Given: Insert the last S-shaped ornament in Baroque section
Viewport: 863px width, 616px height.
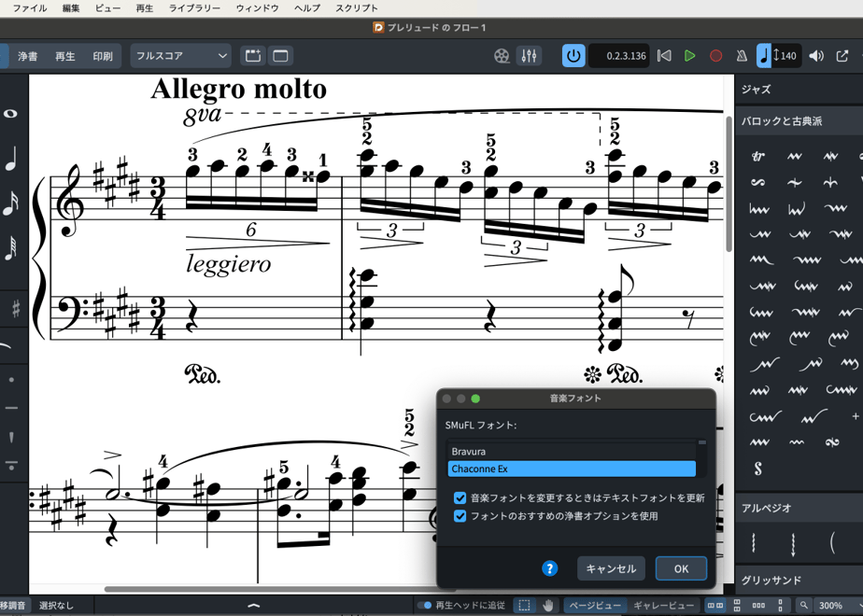Looking at the screenshot, I should click(758, 469).
